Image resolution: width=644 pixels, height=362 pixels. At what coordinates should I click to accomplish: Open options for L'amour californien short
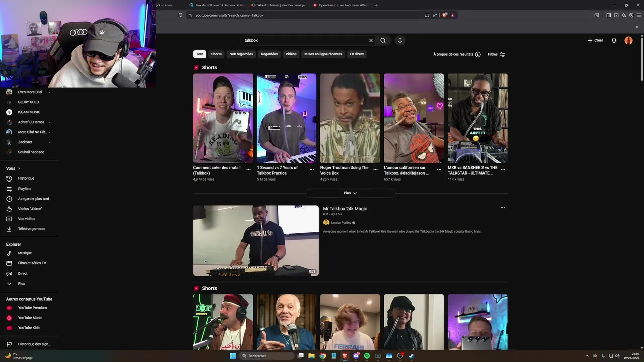(x=439, y=170)
